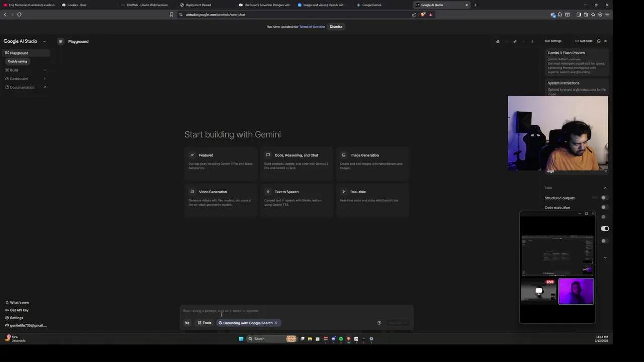Expand the advanced settings chevron below toggles
Image resolution: width=644 pixels, height=362 pixels.
(605, 258)
